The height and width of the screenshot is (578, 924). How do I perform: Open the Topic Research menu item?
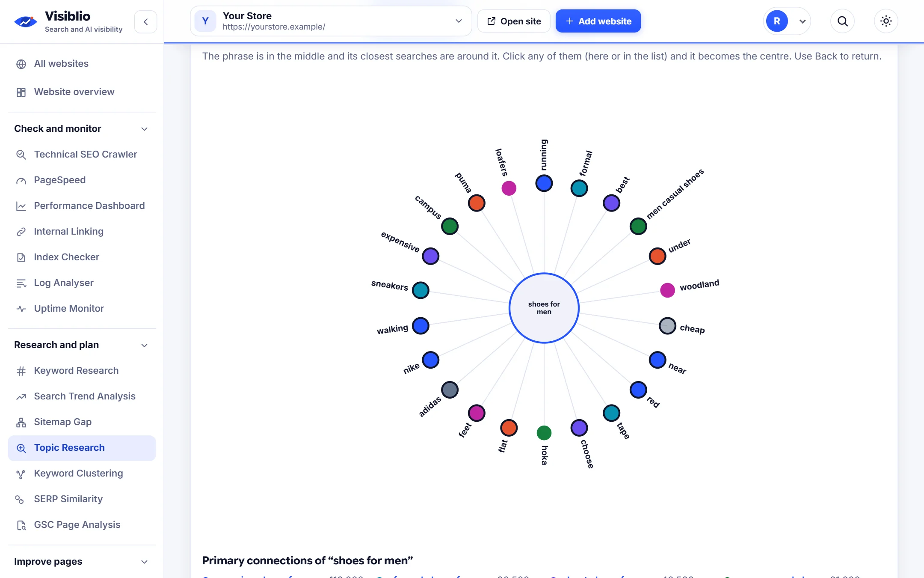coord(82,448)
